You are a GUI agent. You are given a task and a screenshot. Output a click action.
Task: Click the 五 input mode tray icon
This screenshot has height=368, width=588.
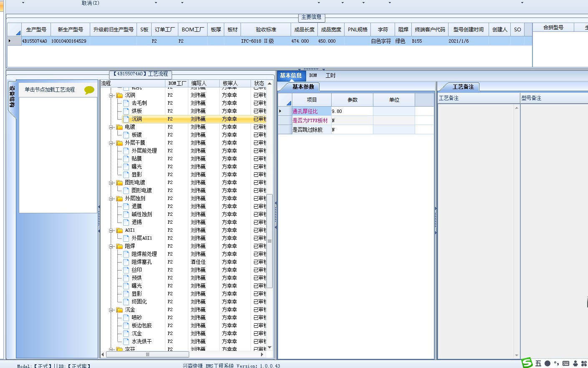pos(538,363)
